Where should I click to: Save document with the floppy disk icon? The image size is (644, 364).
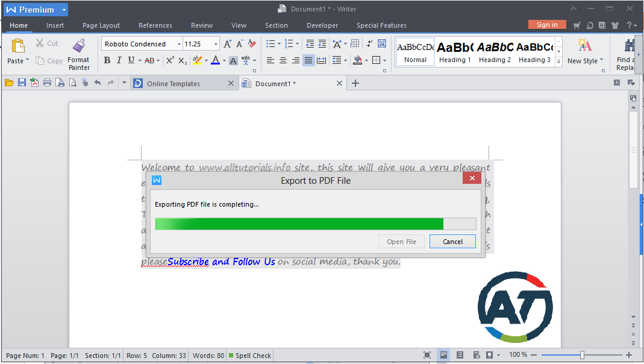coord(22,83)
